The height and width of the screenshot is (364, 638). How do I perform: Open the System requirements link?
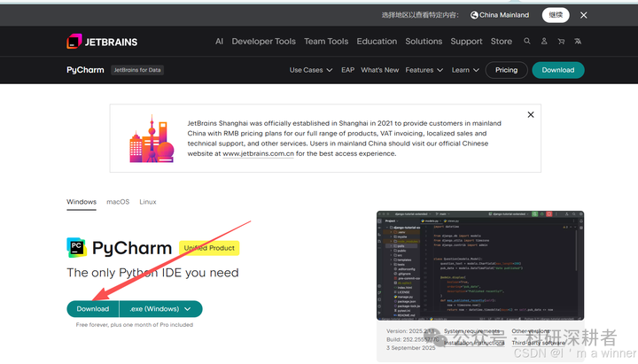[471, 331]
